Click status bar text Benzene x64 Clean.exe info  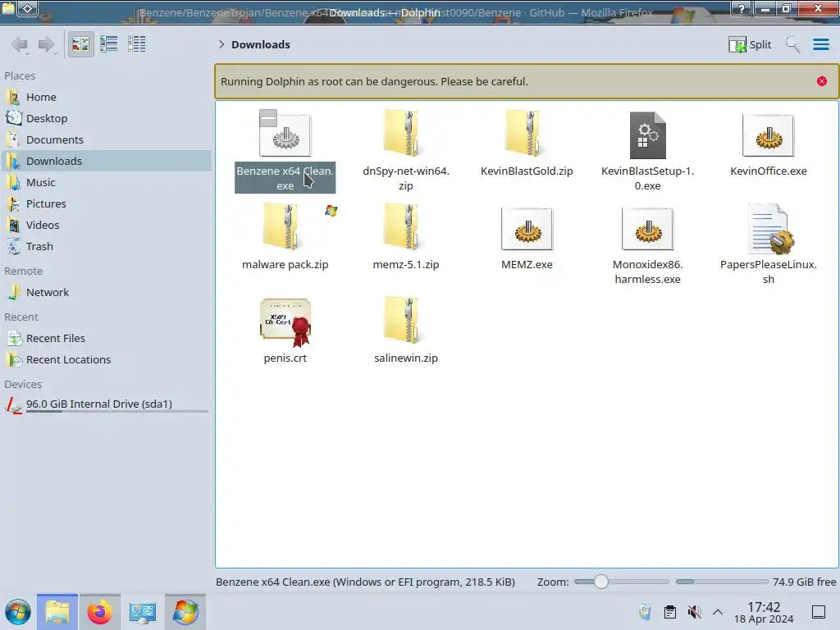pyautogui.click(x=365, y=582)
